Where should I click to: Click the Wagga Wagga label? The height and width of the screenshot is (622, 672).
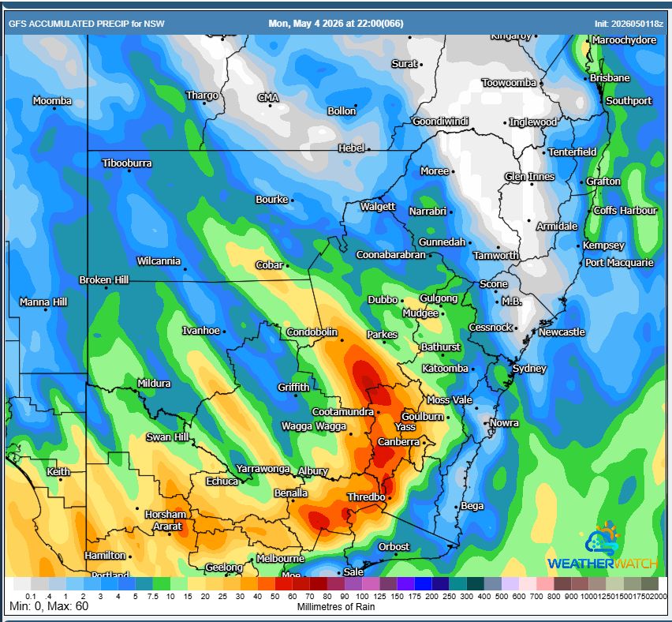click(314, 426)
